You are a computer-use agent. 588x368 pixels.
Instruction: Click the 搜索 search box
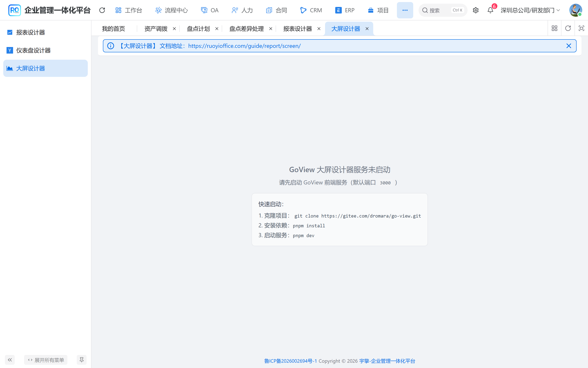[x=443, y=10]
